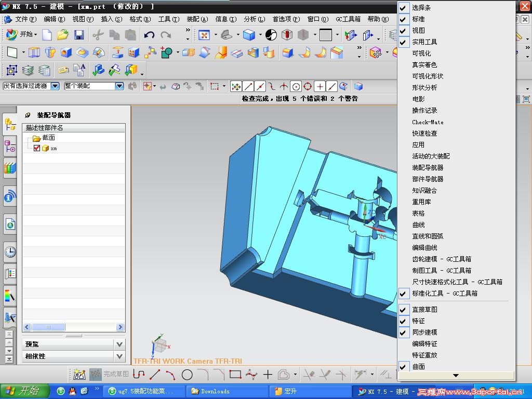Image resolution: width=532 pixels, height=399 pixels.
Task: Select the Point plus sketch tool
Action: pyautogui.click(x=268, y=374)
